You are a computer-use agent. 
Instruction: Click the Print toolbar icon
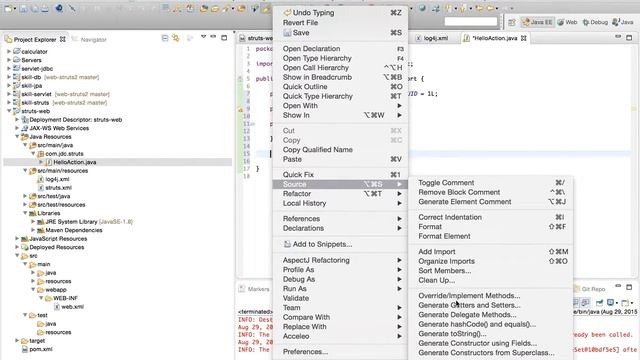click(x=45, y=8)
